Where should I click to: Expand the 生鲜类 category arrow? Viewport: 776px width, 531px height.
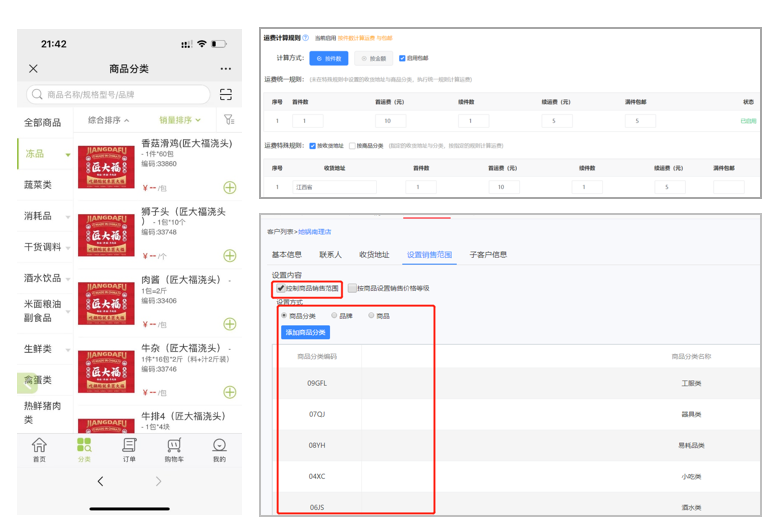coord(68,350)
